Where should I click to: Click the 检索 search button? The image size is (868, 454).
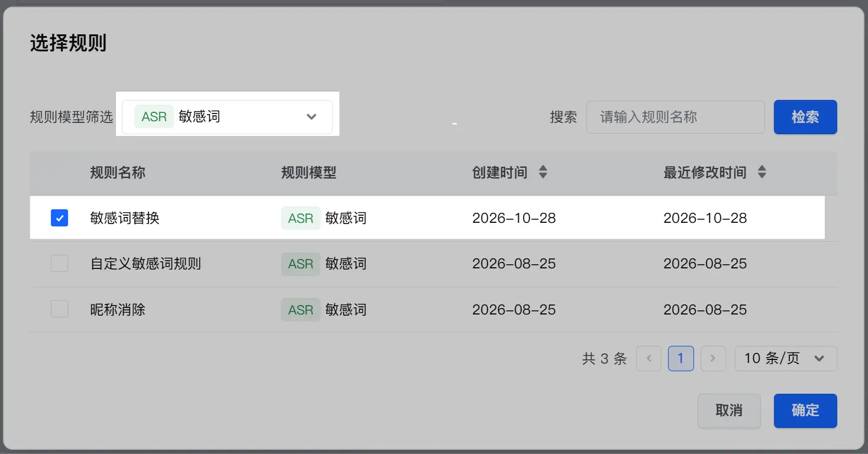(x=805, y=117)
